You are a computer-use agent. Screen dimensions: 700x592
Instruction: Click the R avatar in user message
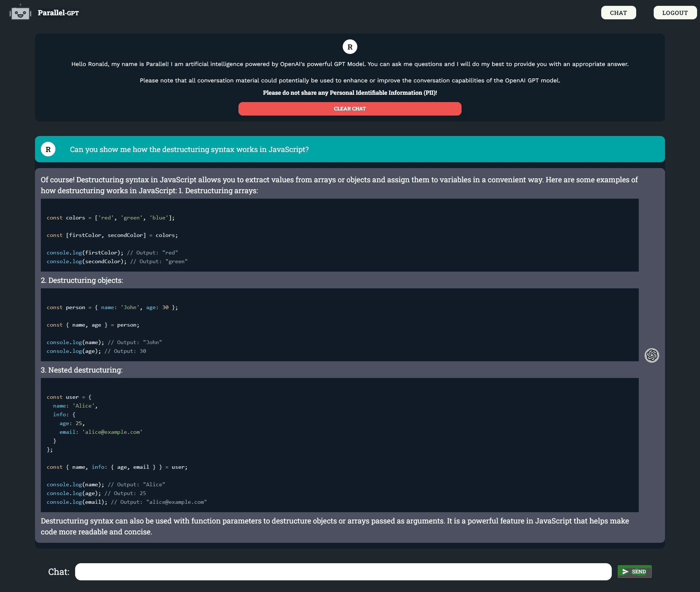[x=48, y=149]
